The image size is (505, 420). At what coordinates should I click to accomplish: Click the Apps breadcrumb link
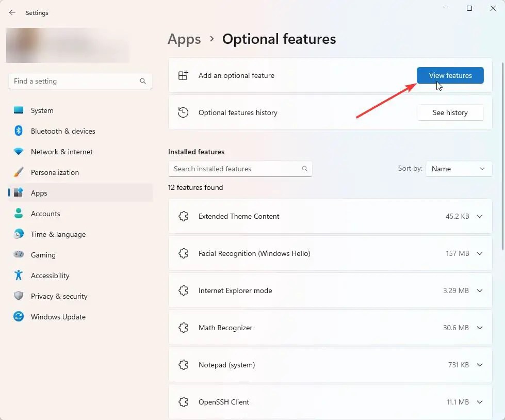[184, 39]
